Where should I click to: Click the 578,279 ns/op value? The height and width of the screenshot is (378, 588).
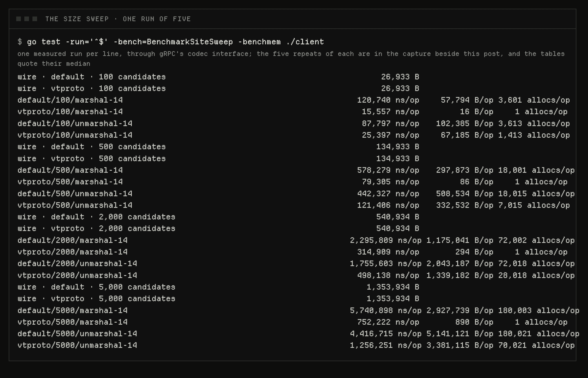(388, 170)
